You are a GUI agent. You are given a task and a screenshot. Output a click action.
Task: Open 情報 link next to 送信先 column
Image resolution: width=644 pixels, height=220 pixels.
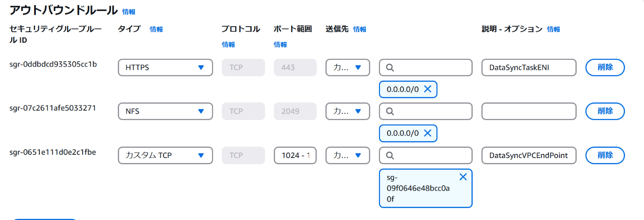point(360,29)
